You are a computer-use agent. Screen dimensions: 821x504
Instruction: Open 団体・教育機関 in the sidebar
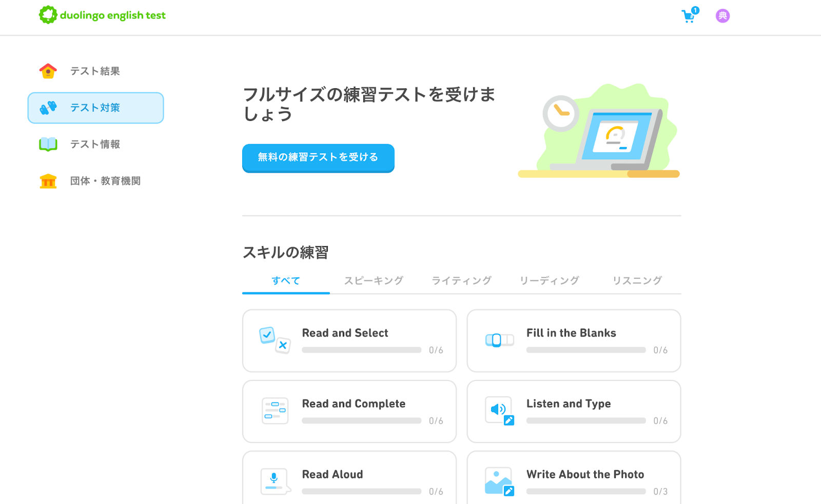[105, 181]
